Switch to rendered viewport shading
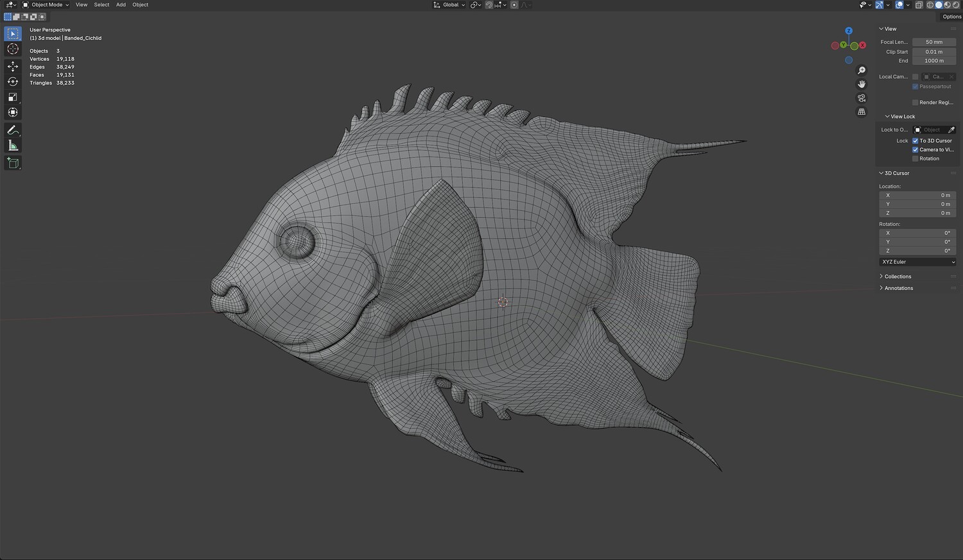Screen dimensions: 963x560 tap(955, 4)
